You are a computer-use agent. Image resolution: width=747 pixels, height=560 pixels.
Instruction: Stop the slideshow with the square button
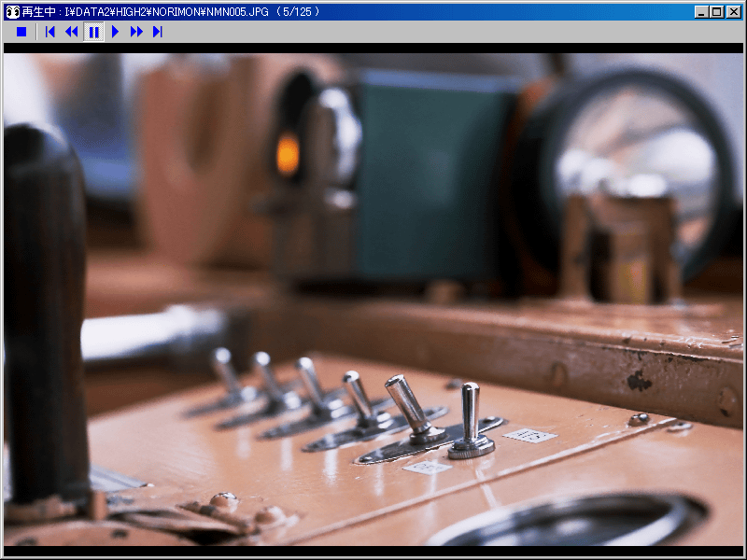coord(21,32)
